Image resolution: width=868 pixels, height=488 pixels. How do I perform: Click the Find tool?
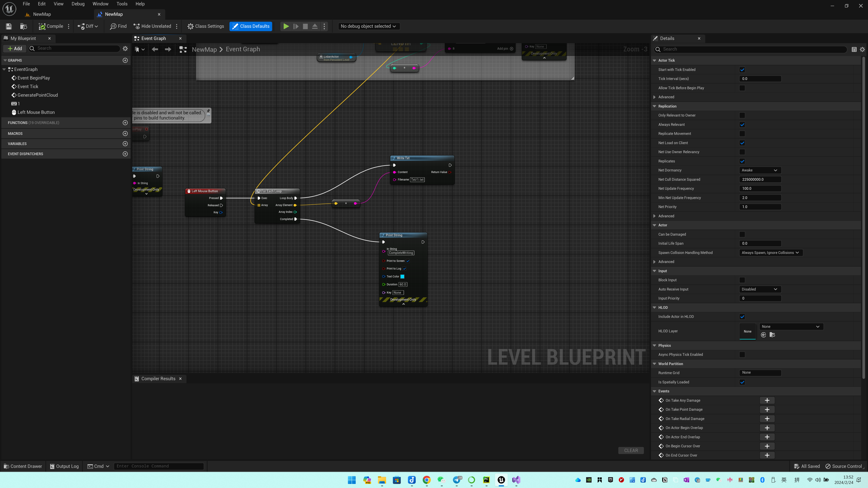(118, 26)
